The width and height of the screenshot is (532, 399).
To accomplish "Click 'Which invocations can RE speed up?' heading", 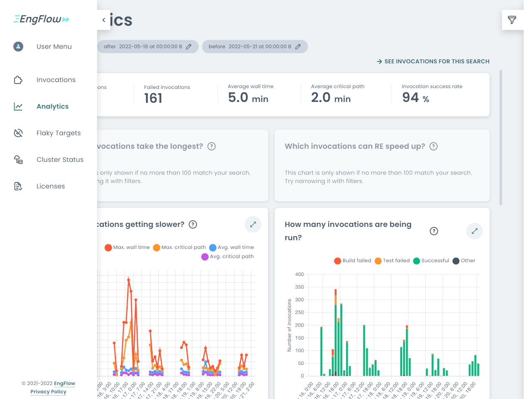I will (355, 146).
